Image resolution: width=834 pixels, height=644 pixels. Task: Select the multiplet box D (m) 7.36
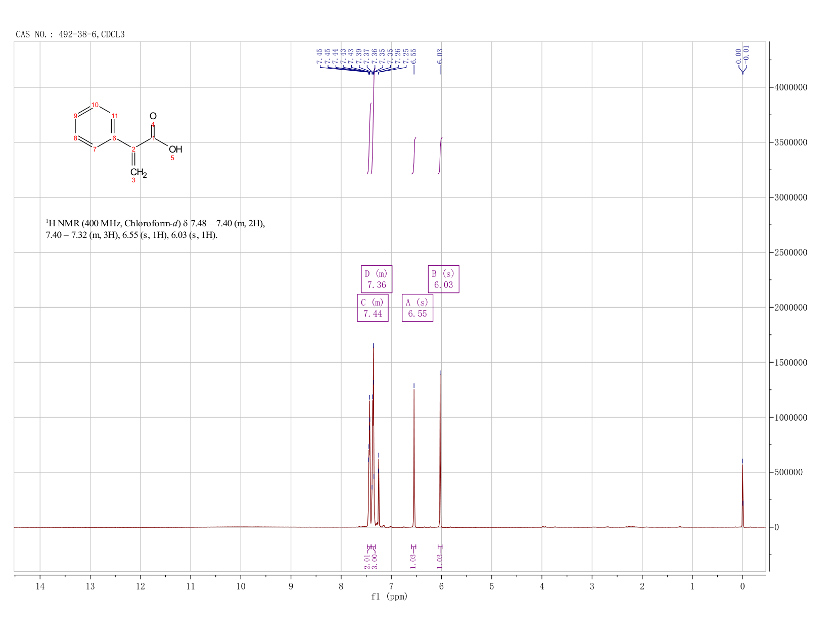point(377,279)
